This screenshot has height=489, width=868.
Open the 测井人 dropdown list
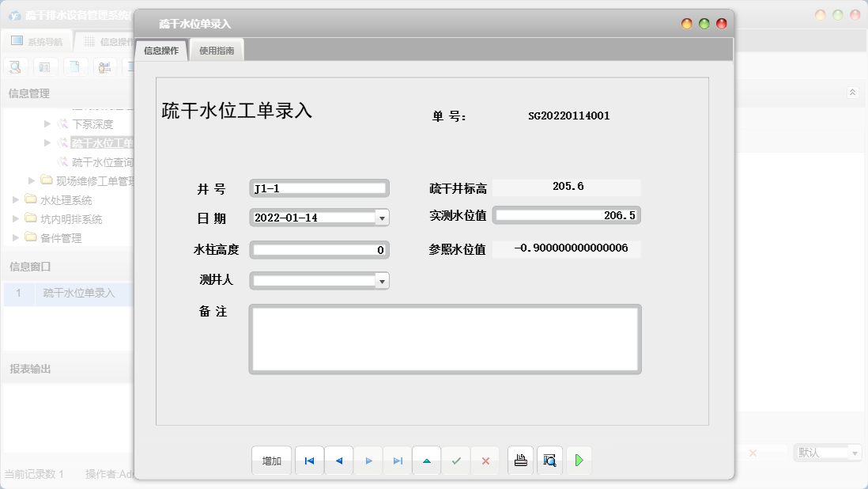click(381, 280)
